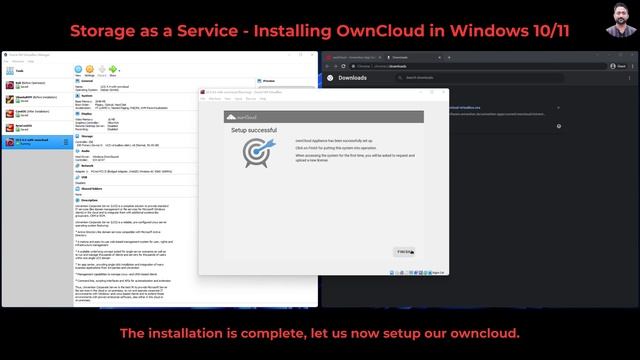Click hard disk indicator in VM status bar
Image resolution: width=640 pixels, height=360 pixels.
[392, 272]
